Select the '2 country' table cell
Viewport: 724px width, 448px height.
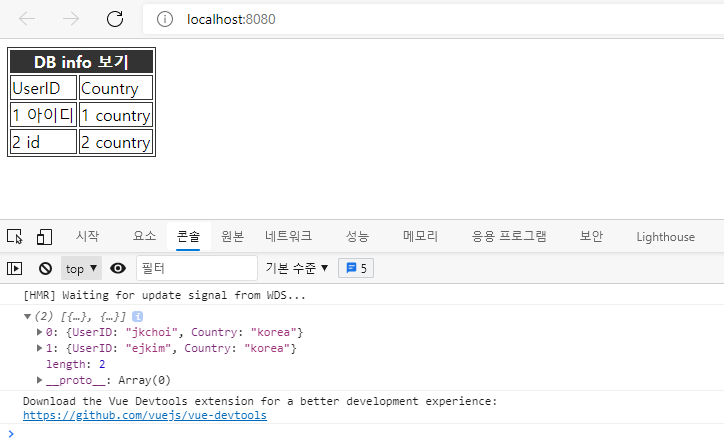(x=116, y=142)
